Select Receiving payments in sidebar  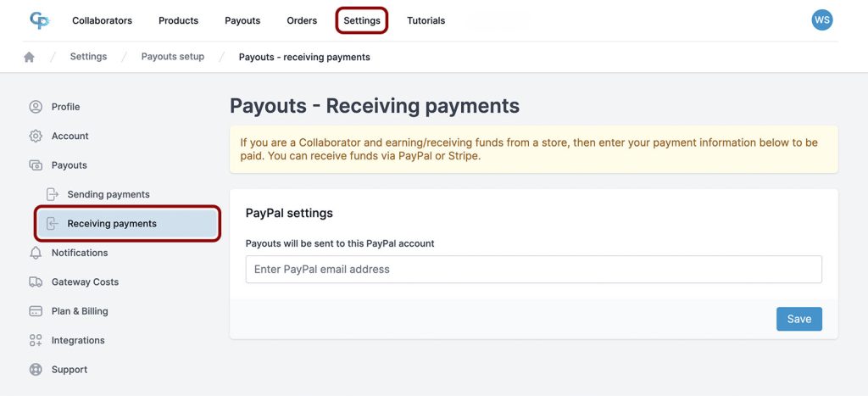coord(112,224)
